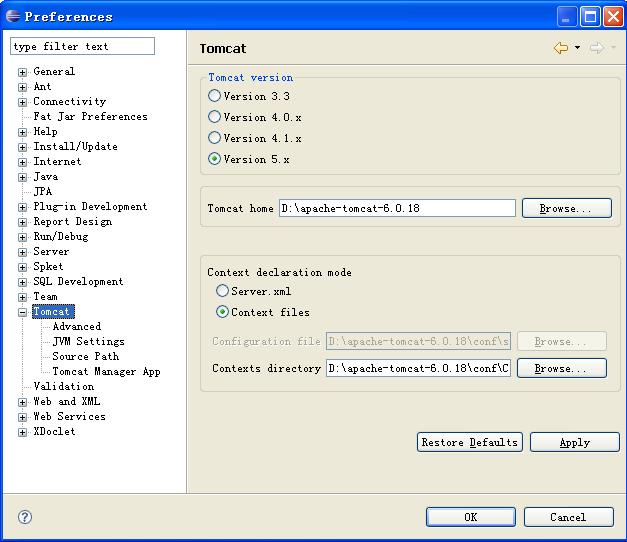Click the Apply button
Screen dimensions: 627x542
click(575, 442)
